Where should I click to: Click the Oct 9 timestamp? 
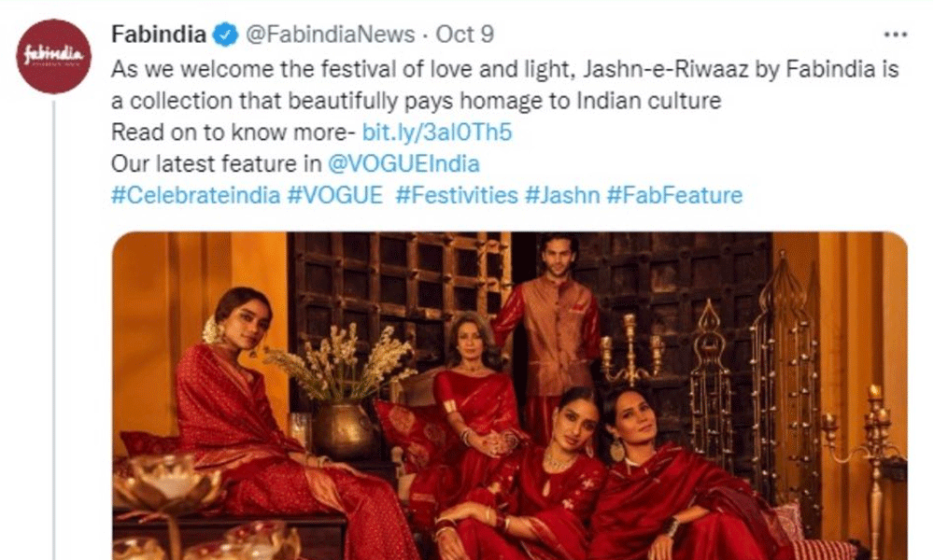pyautogui.click(x=464, y=35)
